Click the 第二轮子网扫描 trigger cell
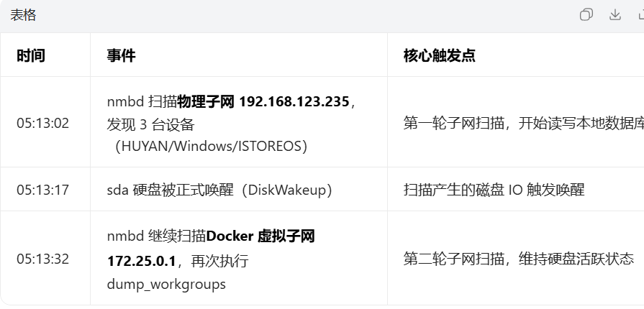644x309 pixels. point(518,259)
